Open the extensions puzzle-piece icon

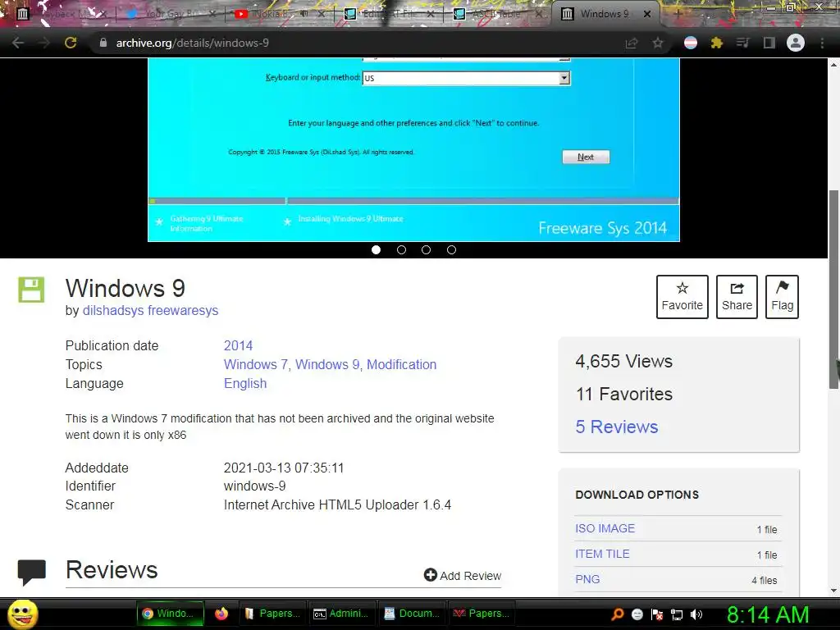(x=717, y=43)
